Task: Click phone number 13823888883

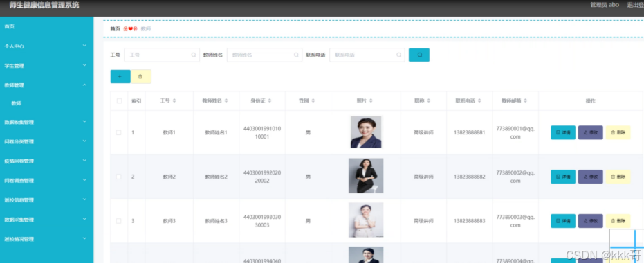Action: (470, 221)
